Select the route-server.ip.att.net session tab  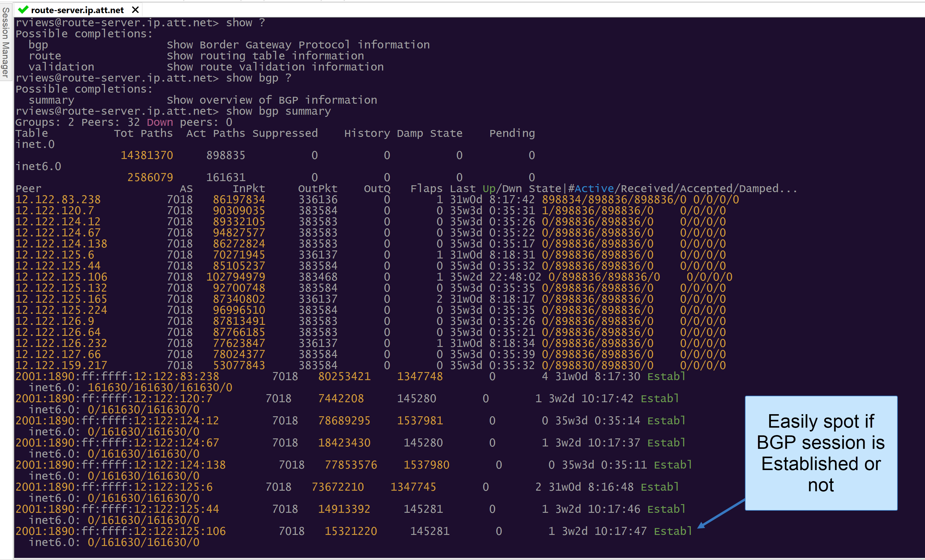coord(77,10)
